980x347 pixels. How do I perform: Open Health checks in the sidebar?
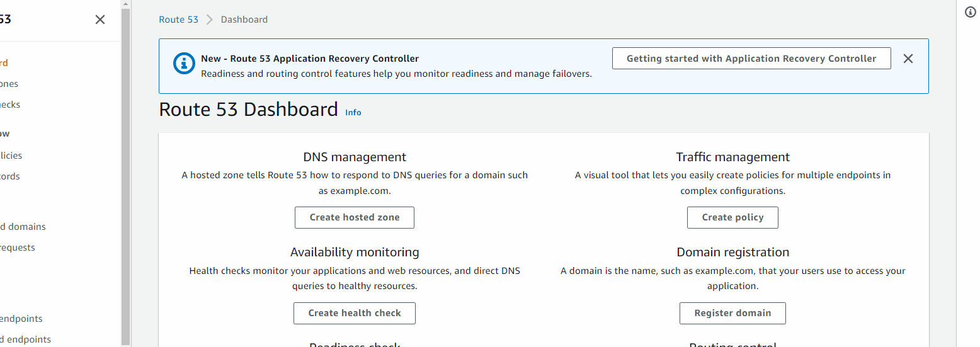pos(10,105)
